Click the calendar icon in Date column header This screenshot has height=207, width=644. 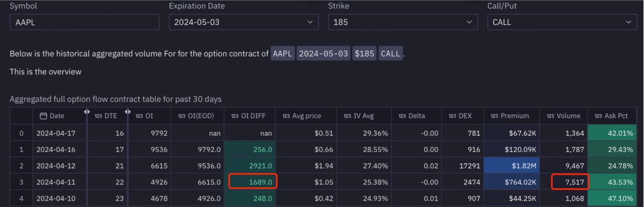click(x=43, y=116)
